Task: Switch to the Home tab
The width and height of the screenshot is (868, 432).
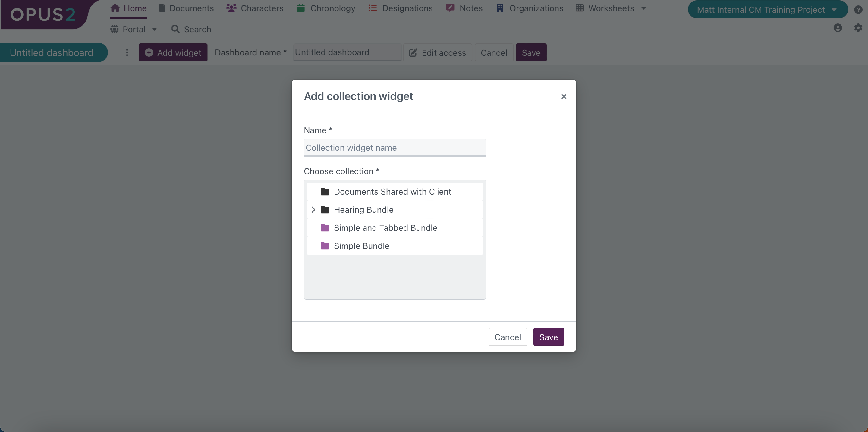Action: [128, 8]
